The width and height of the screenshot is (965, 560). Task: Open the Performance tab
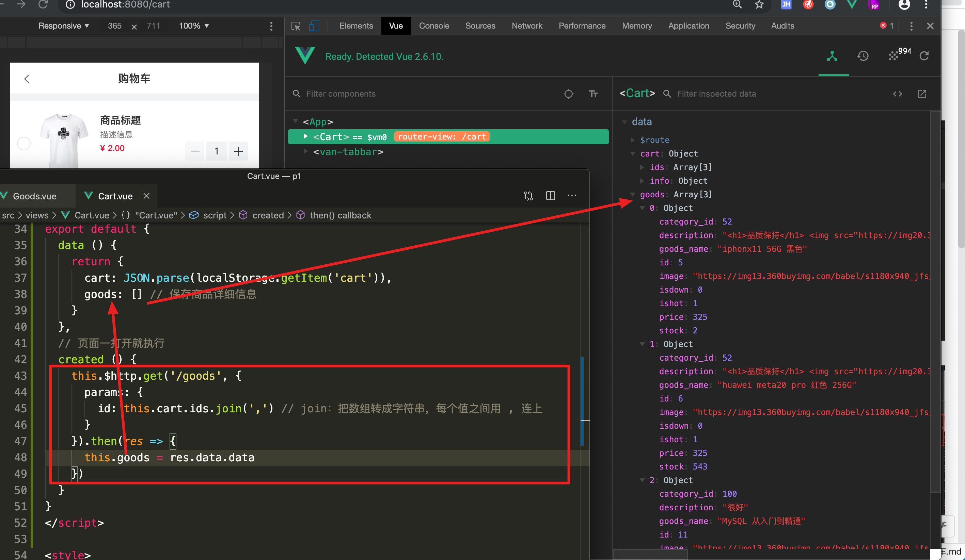[582, 26]
